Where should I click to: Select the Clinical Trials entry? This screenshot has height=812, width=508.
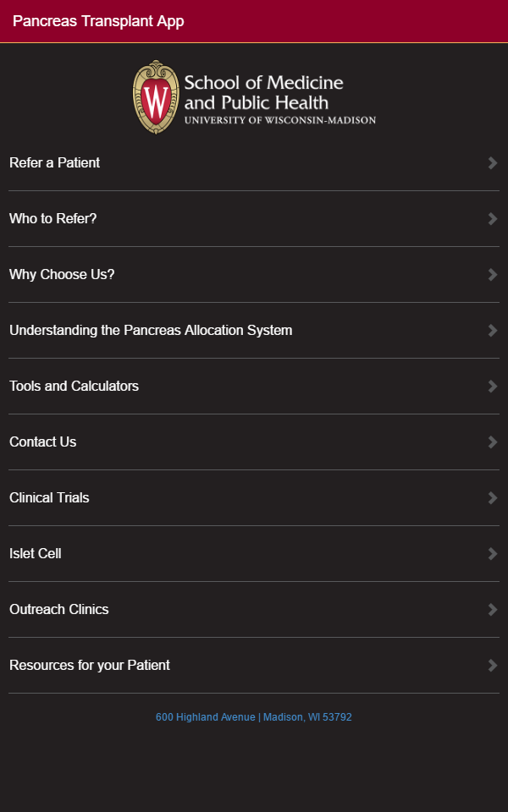click(x=49, y=498)
